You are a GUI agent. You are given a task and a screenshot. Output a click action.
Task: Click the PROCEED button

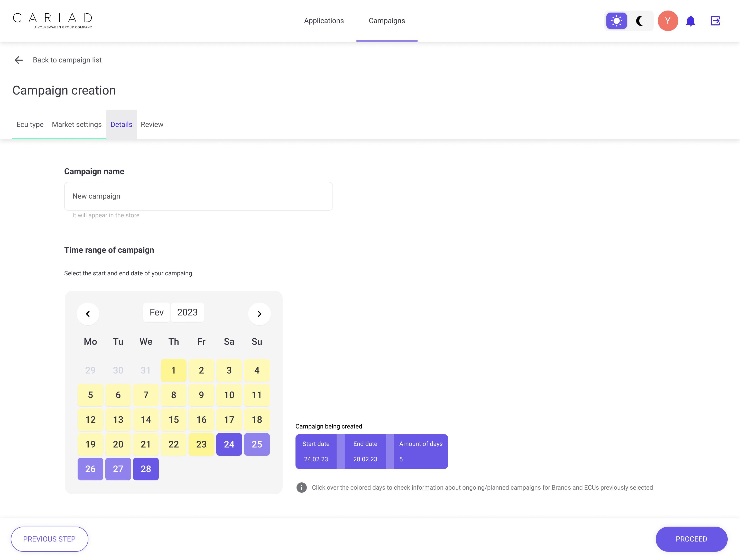coord(691,539)
